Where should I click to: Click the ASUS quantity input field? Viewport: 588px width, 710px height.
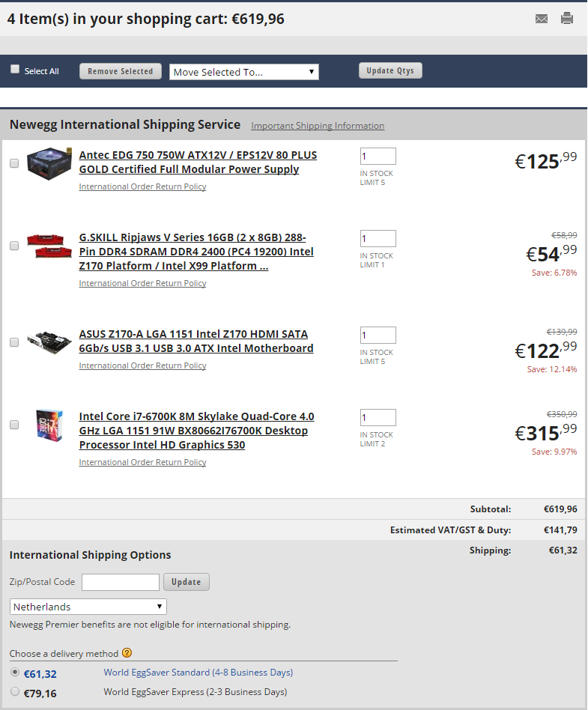[378, 335]
